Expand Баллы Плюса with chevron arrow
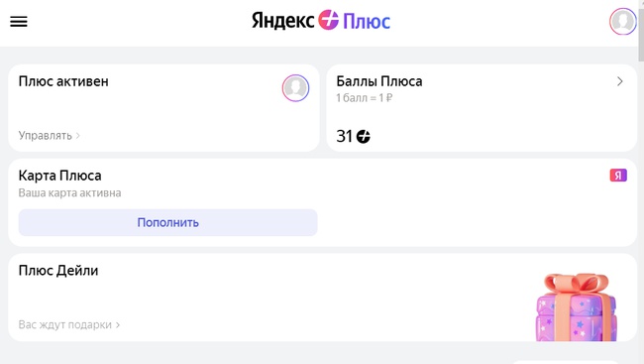 point(620,81)
